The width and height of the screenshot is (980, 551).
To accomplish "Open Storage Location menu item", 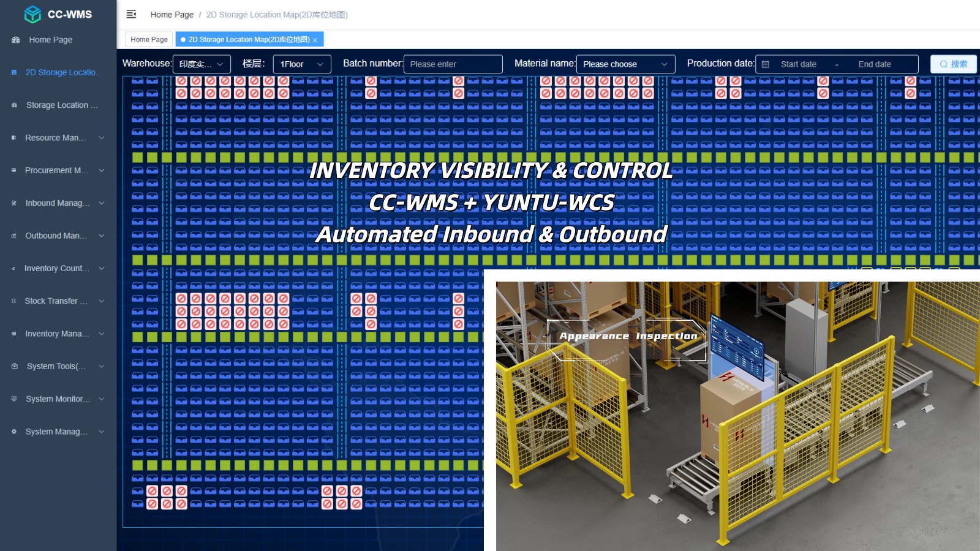I will (58, 105).
